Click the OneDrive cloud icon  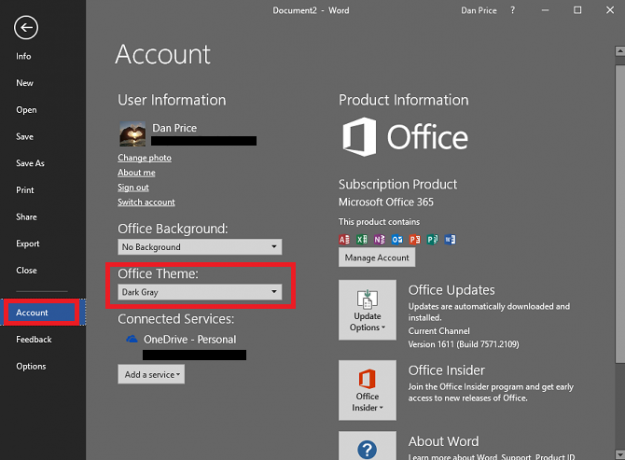pyautogui.click(x=132, y=339)
